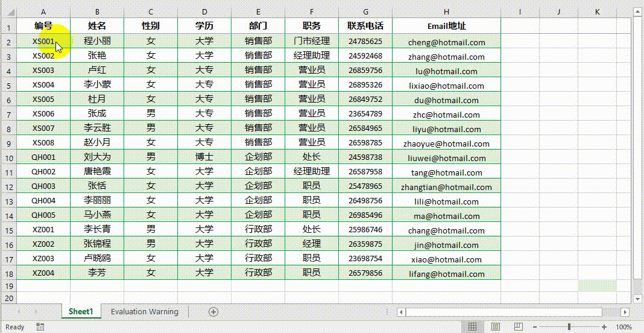Image resolution: width=644 pixels, height=333 pixels.
Task: Select cell with zhaoyue@hotmail.com
Action: point(446,142)
